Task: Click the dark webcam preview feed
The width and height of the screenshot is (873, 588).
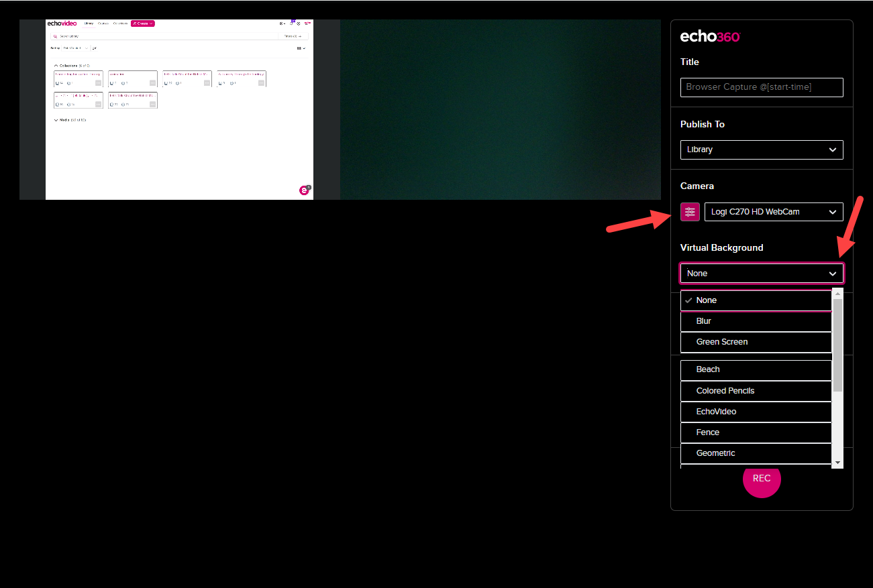Action: tap(501, 109)
